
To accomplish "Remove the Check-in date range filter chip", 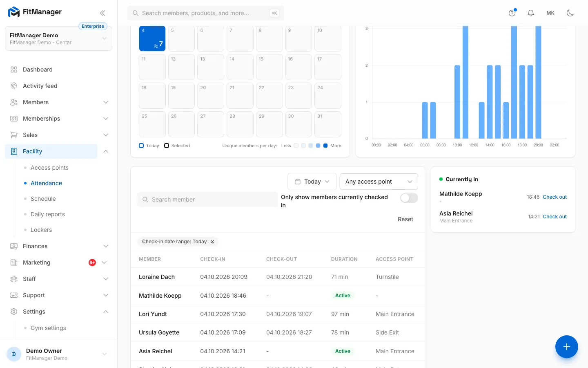I will (x=212, y=242).
